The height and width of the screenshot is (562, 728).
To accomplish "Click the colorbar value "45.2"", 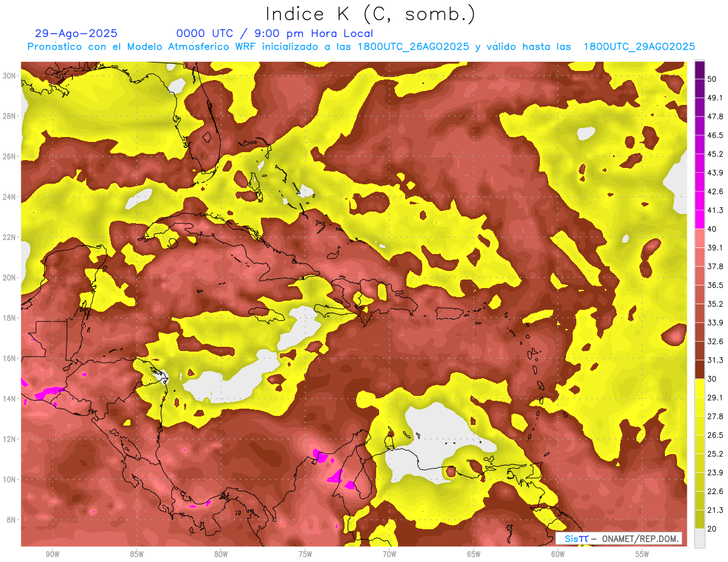I will click(x=715, y=154).
